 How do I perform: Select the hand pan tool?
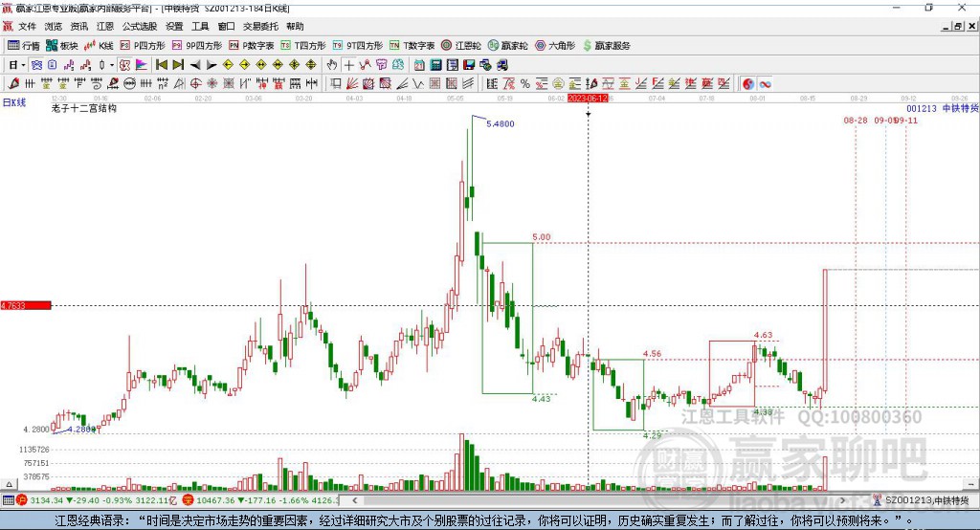pyautogui.click(x=332, y=65)
